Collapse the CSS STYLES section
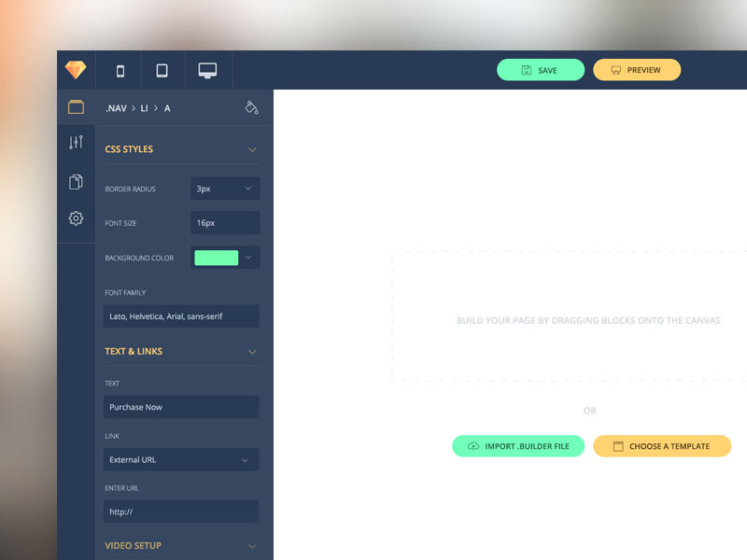 click(x=252, y=148)
